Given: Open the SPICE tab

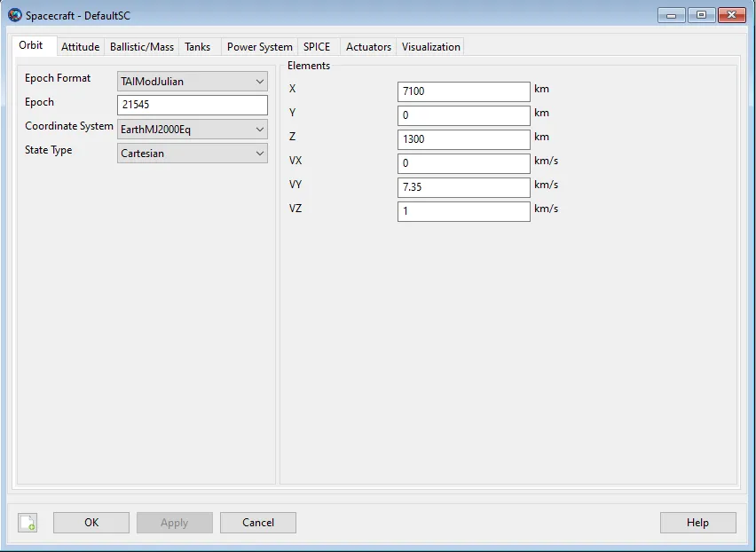Looking at the screenshot, I should coord(317,47).
